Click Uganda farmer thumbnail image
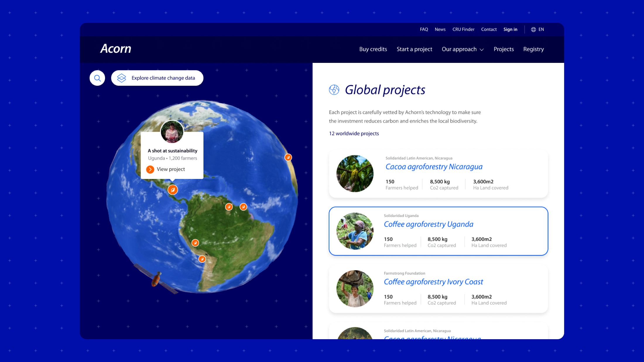The height and width of the screenshot is (362, 644). coord(355,231)
